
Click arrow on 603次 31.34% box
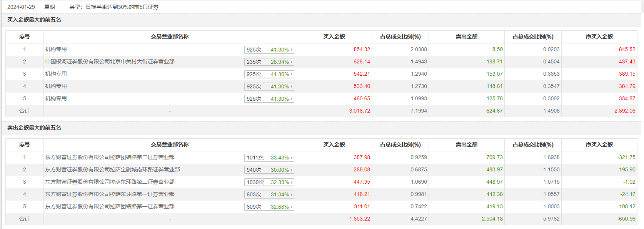point(292,194)
